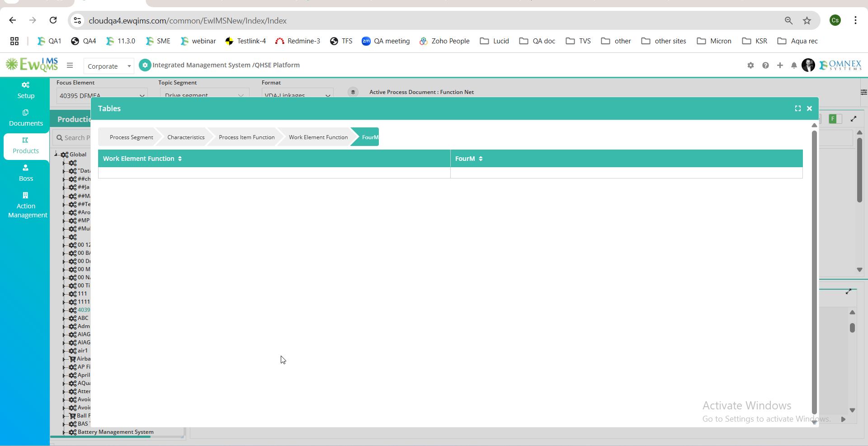Open notifications bell icon

(794, 65)
